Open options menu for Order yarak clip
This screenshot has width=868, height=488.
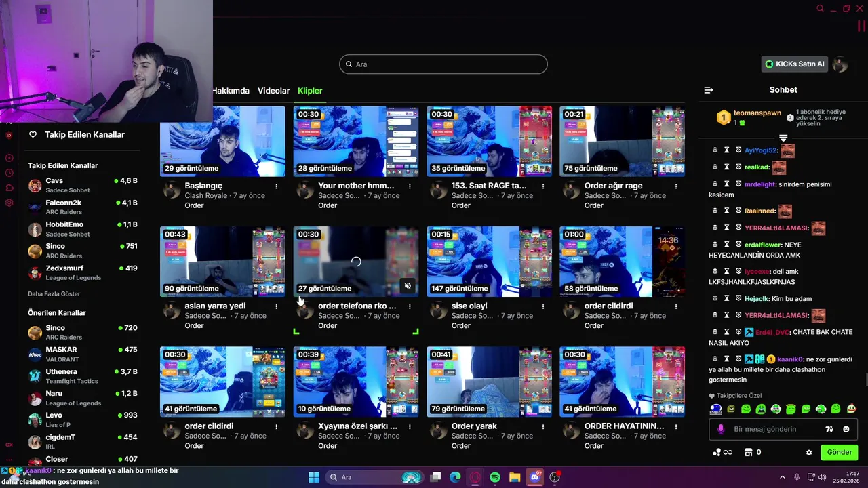point(542,426)
